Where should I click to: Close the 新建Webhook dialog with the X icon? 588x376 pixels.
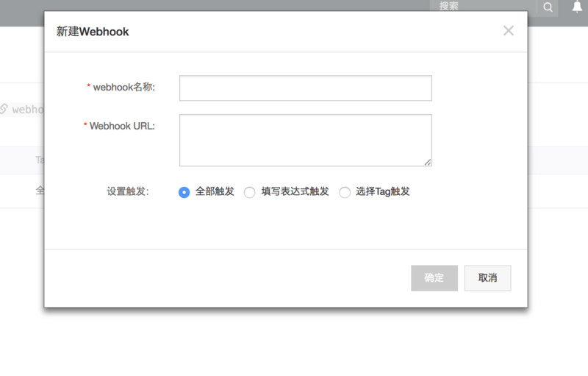508,31
